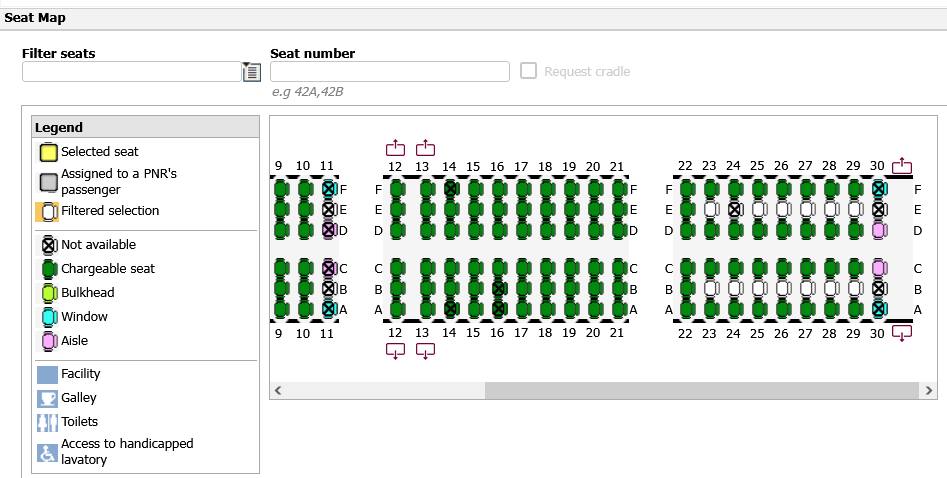Open the Filter seats list picker icon
947x478 pixels.
(251, 72)
